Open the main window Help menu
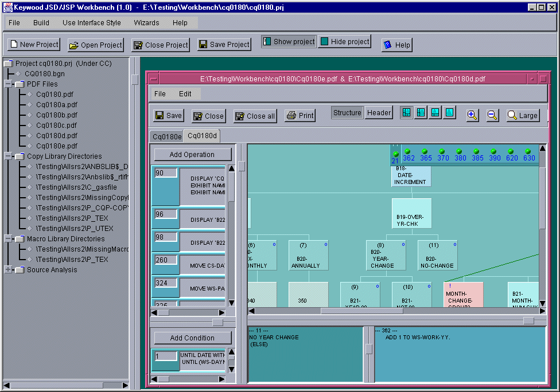The height and width of the screenshot is (392, 560). click(x=180, y=23)
